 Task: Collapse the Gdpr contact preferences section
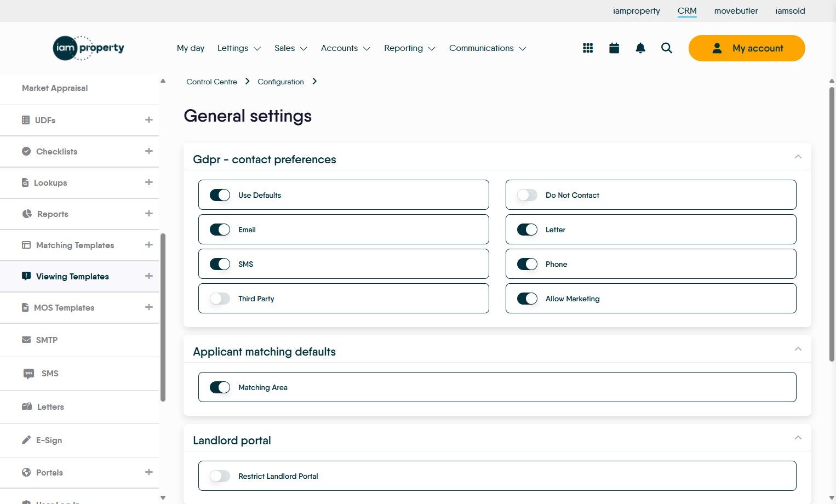798,157
